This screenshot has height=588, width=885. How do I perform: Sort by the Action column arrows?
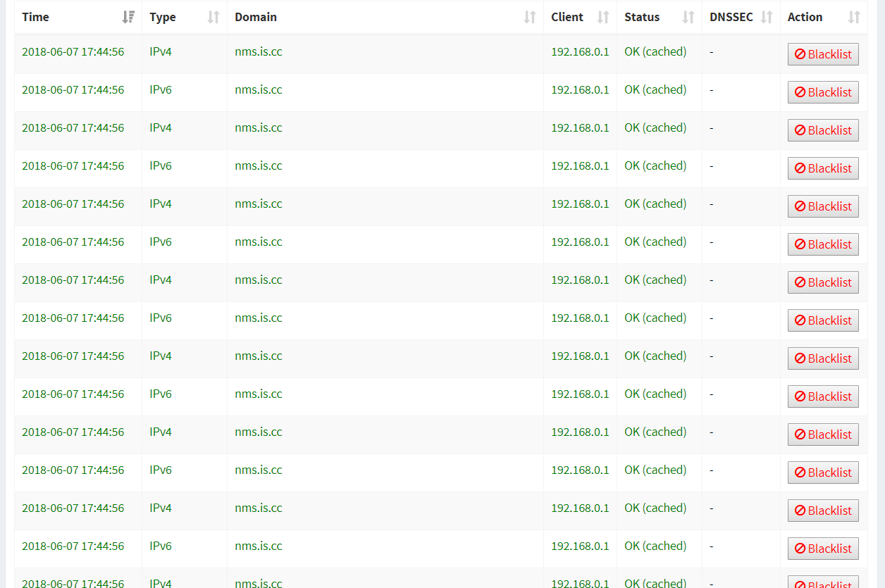pos(854,18)
